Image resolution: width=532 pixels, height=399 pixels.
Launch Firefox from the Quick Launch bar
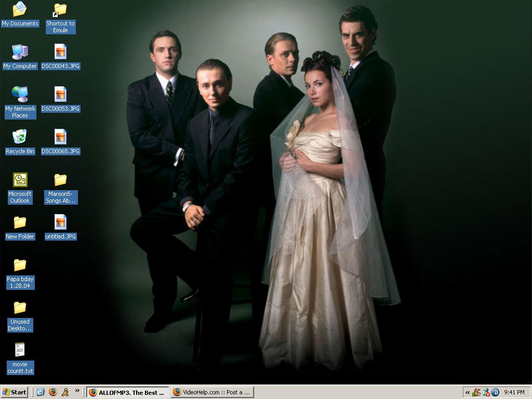53,392
